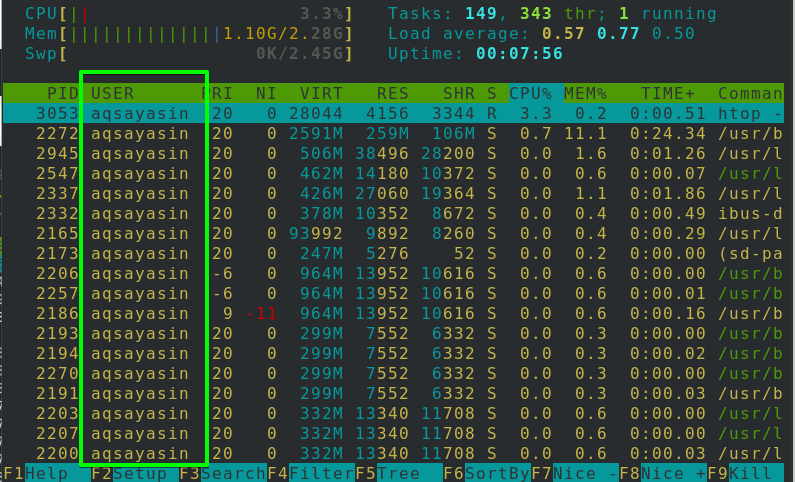Screen dimensions: 795x482
Task: Open F2 Setup menu
Action: pyautogui.click(x=128, y=473)
